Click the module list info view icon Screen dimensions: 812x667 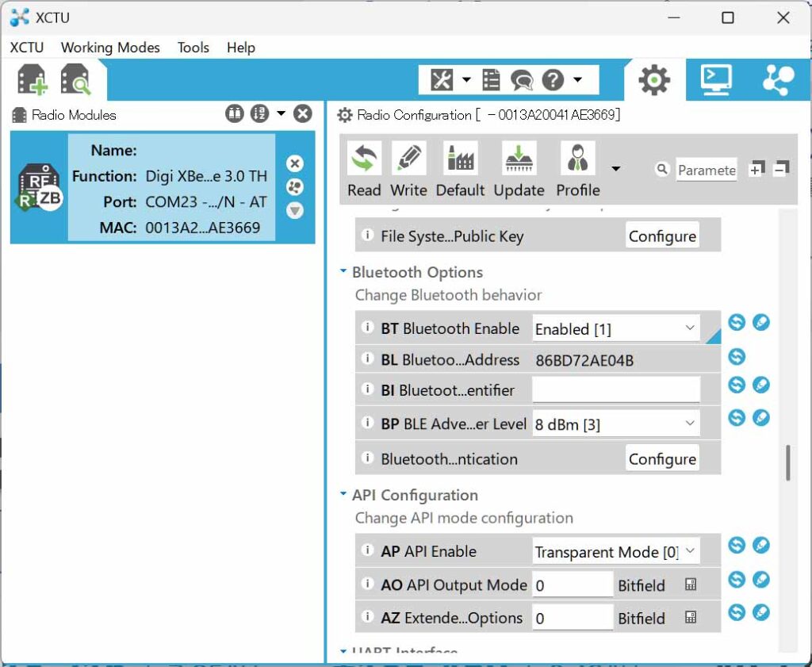pos(235,114)
